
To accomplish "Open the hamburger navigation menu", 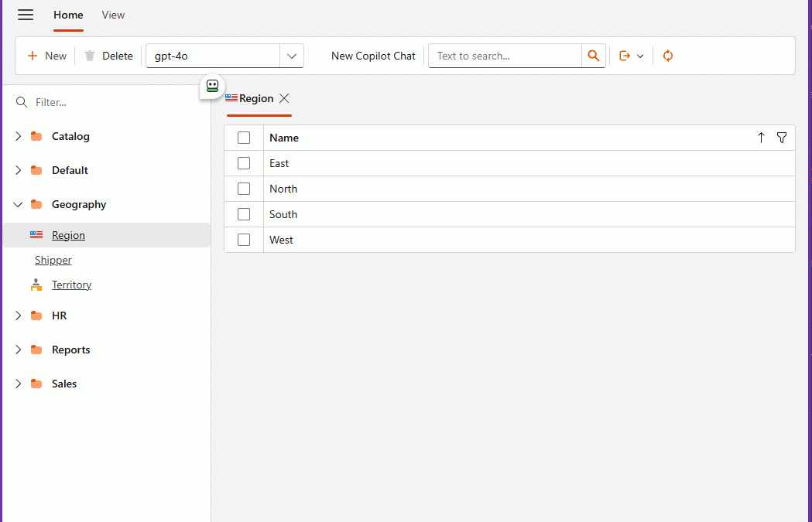I will (26, 15).
